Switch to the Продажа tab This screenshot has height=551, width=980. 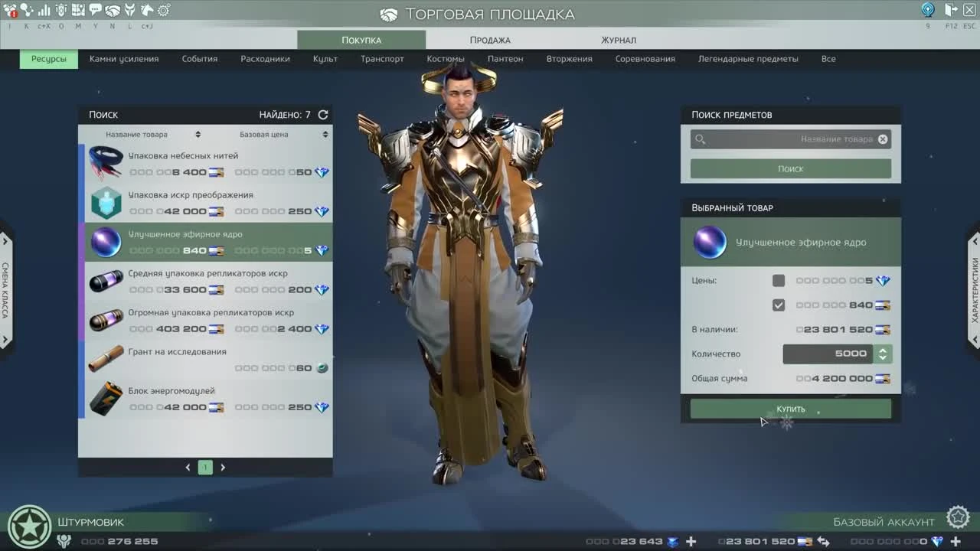489,39
